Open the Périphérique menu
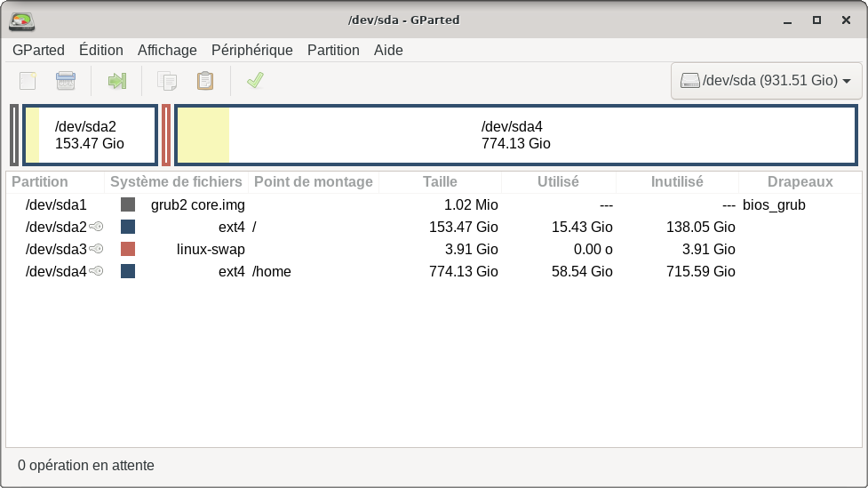The image size is (868, 488). [252, 50]
